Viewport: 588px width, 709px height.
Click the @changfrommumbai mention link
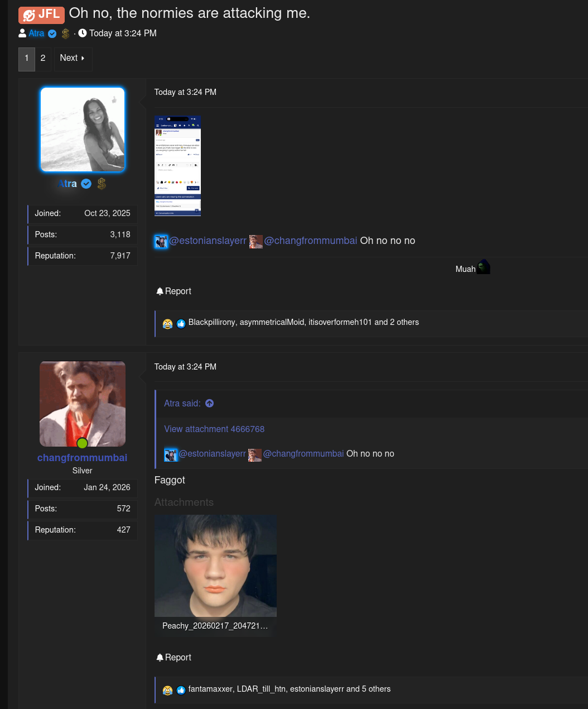tap(310, 241)
